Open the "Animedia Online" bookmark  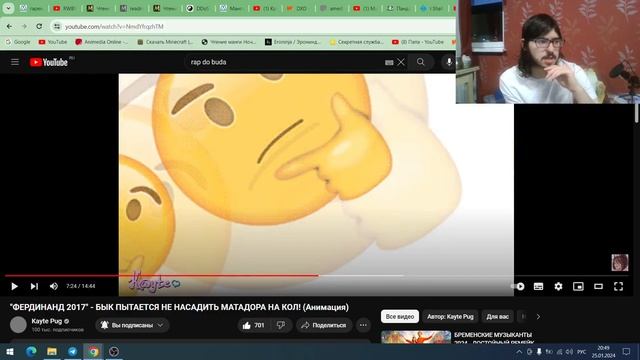pos(102,42)
